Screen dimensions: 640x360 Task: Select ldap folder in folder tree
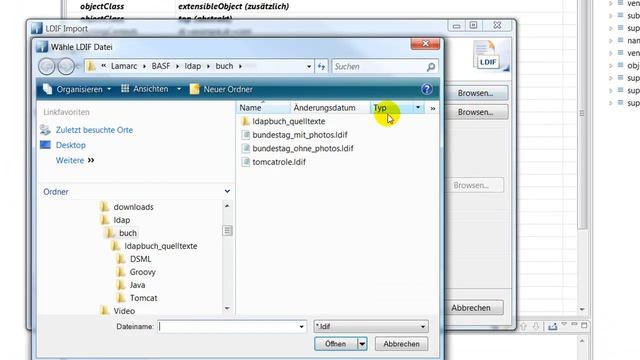(121, 220)
